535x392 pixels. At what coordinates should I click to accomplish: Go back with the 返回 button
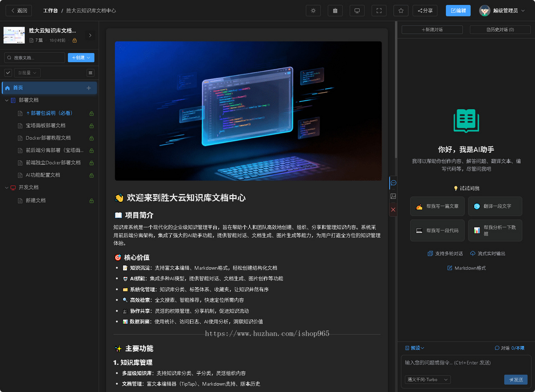[x=19, y=11]
